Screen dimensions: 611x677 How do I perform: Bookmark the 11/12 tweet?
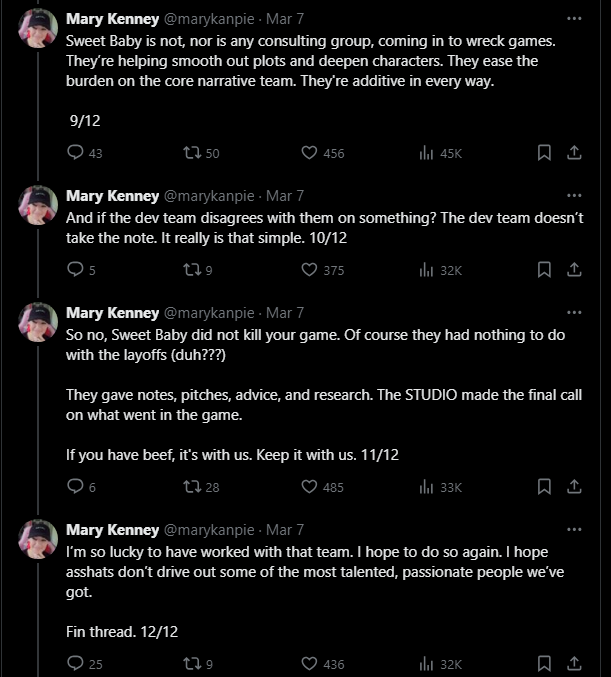[544, 487]
